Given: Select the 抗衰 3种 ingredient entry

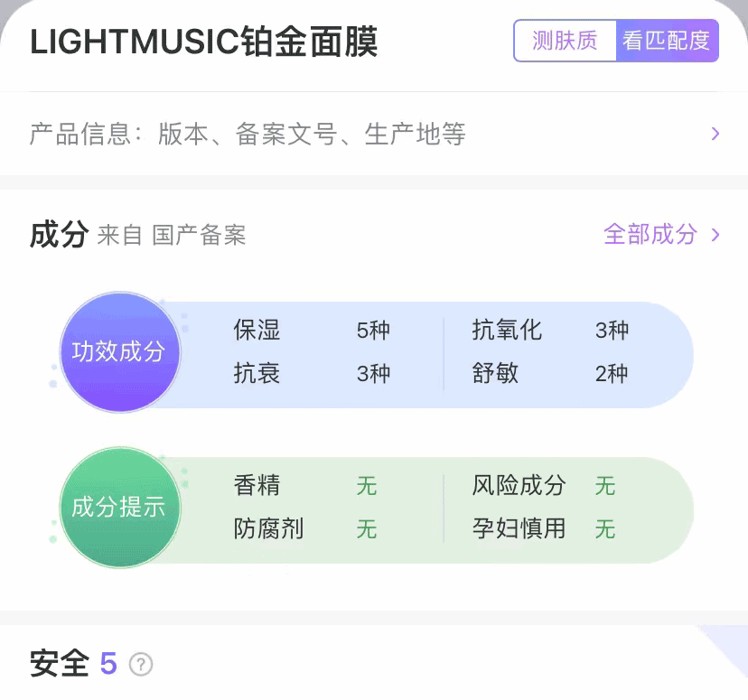Looking at the screenshot, I should point(311,373).
